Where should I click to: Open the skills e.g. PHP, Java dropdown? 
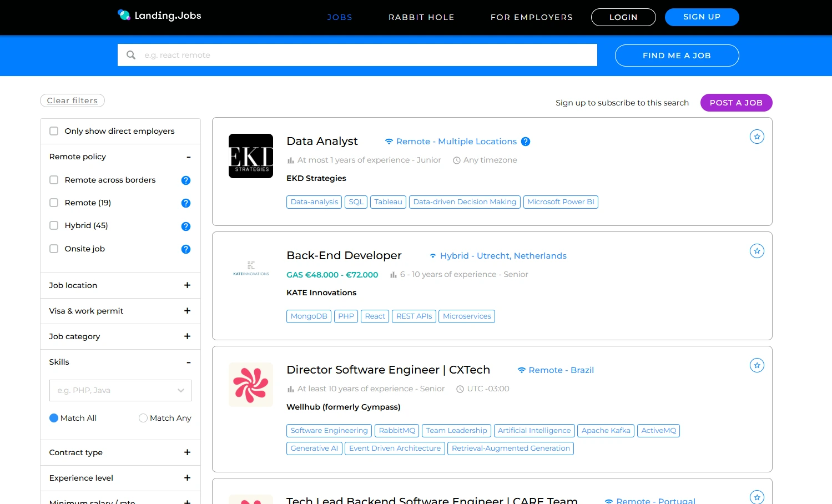tap(120, 390)
